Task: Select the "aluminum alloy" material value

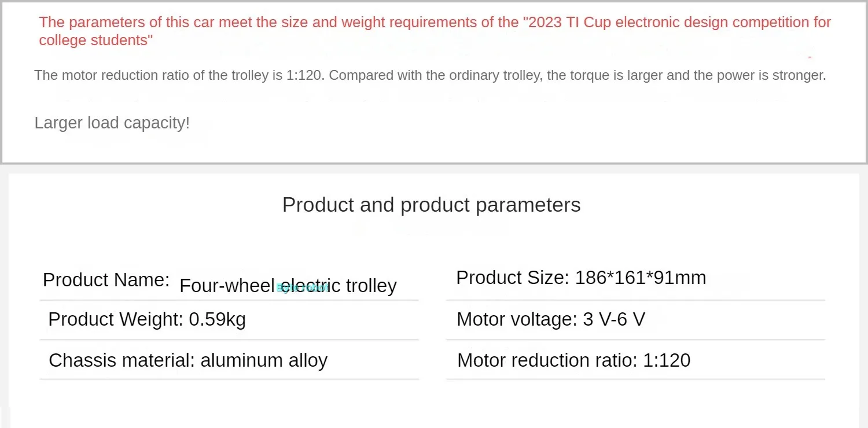Action: [264, 360]
